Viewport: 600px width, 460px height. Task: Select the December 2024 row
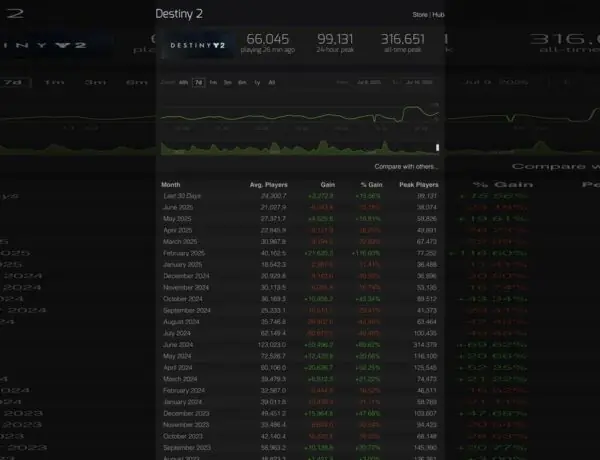click(x=300, y=276)
